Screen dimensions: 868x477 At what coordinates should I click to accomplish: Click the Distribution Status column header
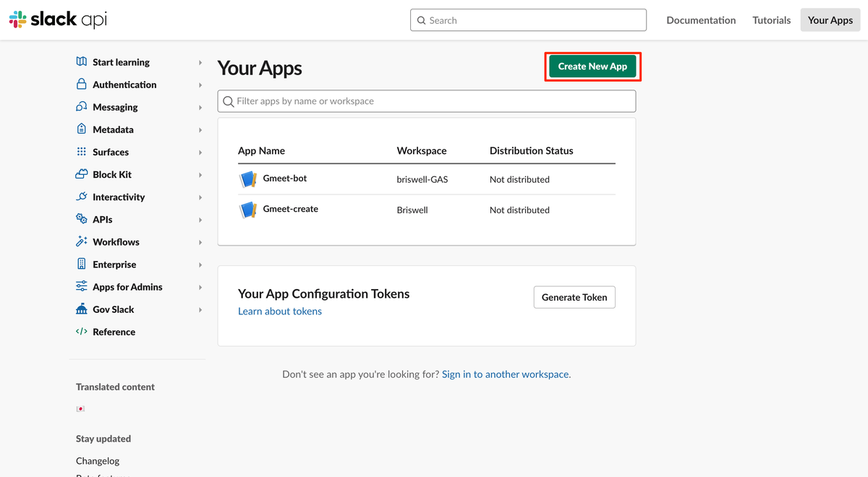coord(531,151)
